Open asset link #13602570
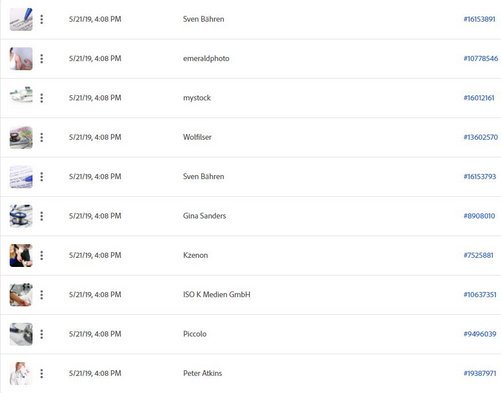The image size is (501, 393). [481, 137]
